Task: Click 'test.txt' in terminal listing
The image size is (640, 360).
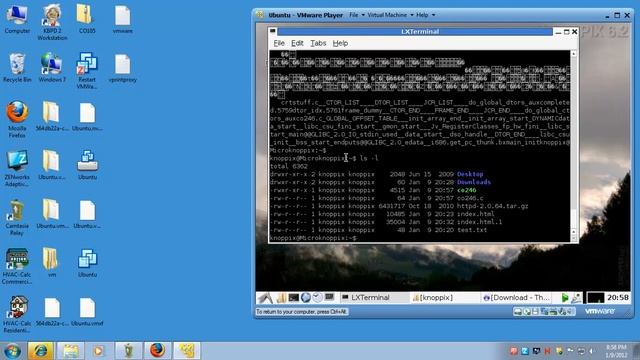Action: pos(472,230)
